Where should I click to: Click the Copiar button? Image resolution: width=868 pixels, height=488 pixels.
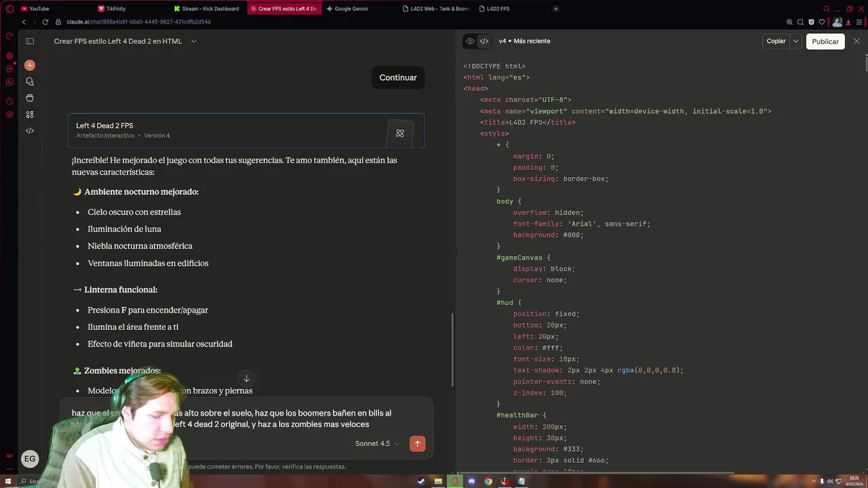(x=776, y=41)
